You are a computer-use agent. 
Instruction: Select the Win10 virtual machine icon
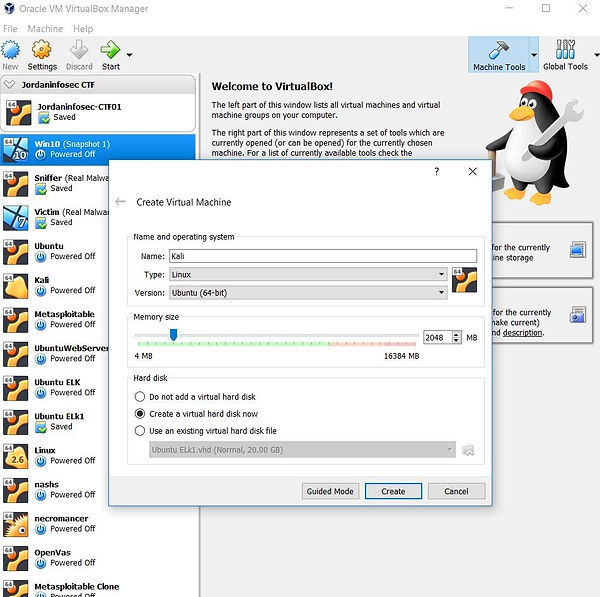pos(15,149)
